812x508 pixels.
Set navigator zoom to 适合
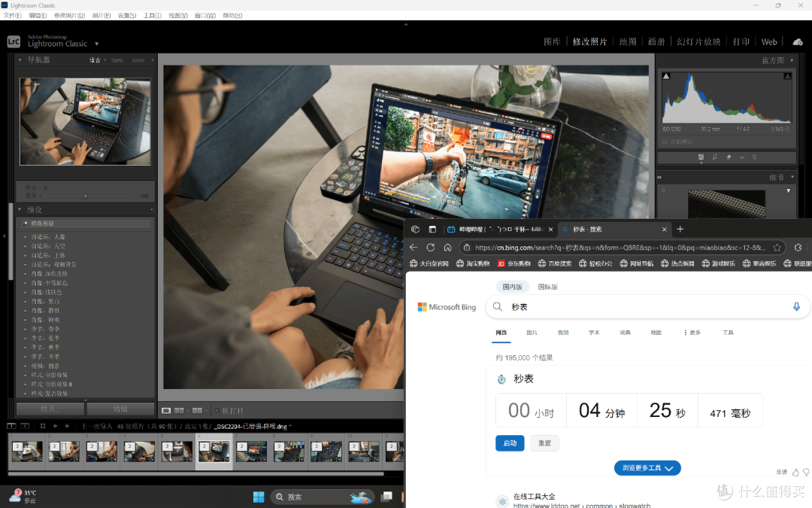95,60
